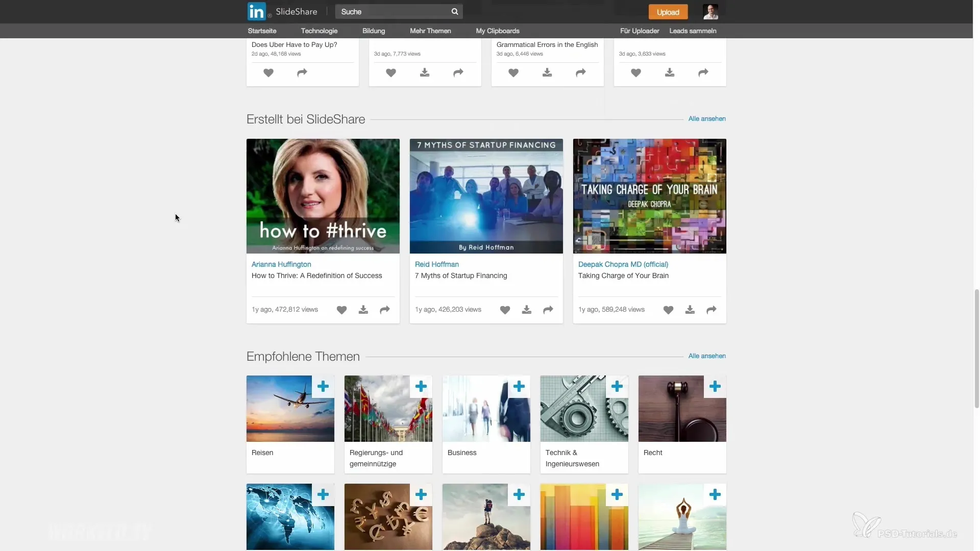The image size is (980, 551).
Task: Download 7 Myths of Startup Financing
Action: click(x=527, y=310)
